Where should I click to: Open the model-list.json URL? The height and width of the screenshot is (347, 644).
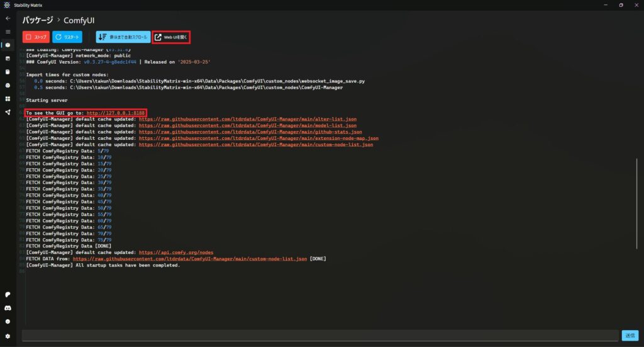(x=248, y=125)
